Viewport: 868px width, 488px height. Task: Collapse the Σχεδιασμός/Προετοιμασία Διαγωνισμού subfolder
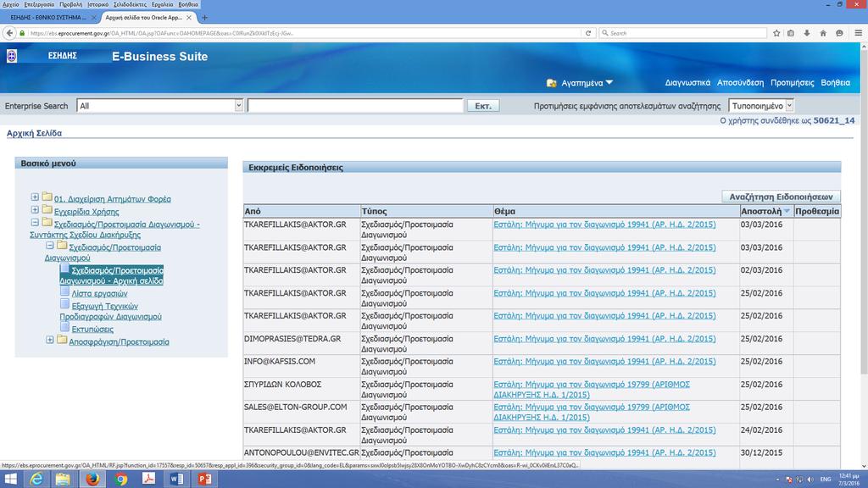(x=50, y=245)
